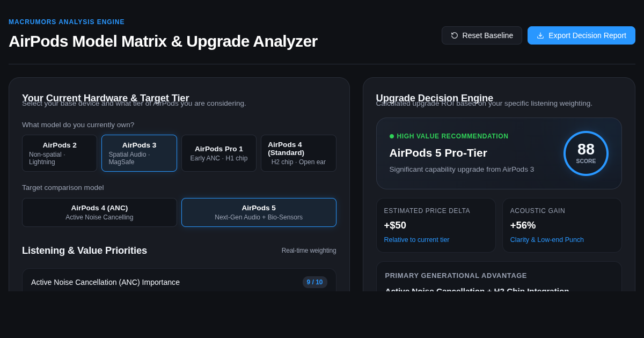Click the +56% acoustic gain value
Image resolution: width=644 pixels, height=338 pixels.
click(523, 225)
